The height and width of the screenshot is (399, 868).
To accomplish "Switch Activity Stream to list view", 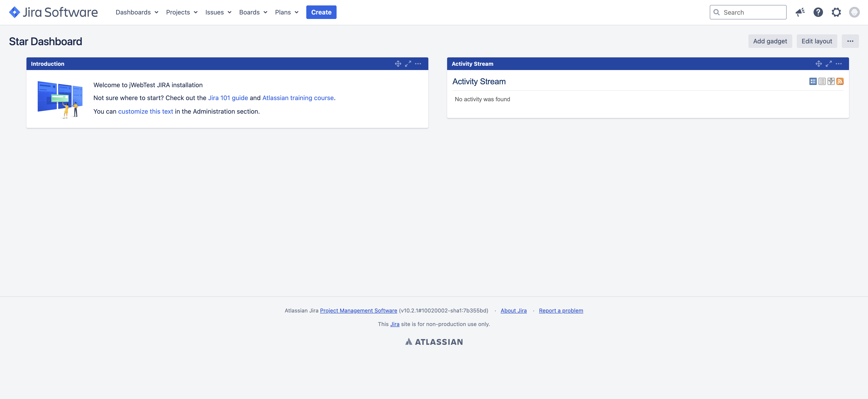I will click(822, 82).
